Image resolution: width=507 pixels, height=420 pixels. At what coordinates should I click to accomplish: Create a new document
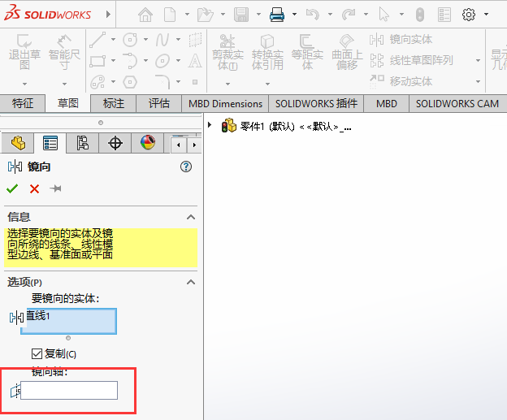point(170,15)
